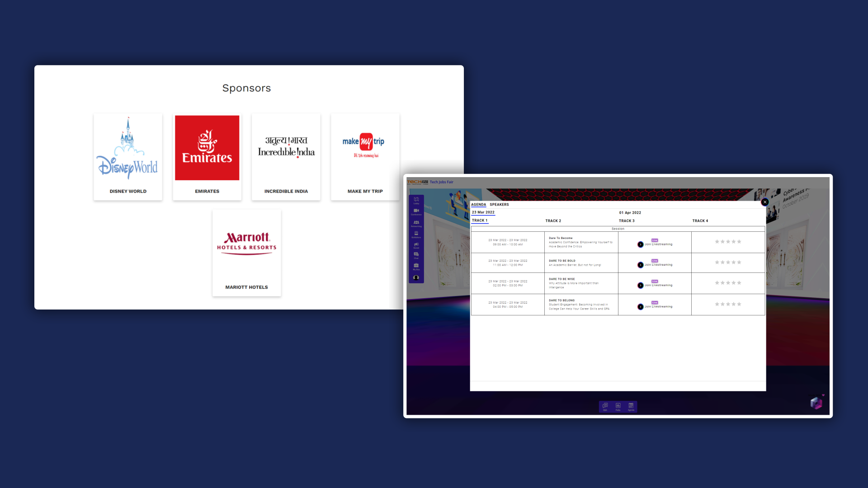Viewport: 868px width, 488px height.
Task: Click Dare To Become livestream arrow icon
Action: point(641,244)
